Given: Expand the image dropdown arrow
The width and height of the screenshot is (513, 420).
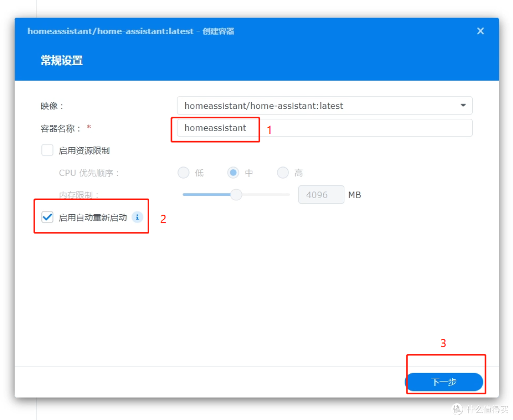Looking at the screenshot, I should [x=463, y=105].
